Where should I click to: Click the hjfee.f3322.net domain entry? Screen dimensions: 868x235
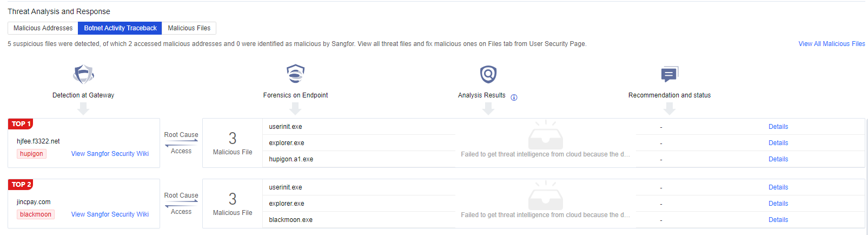pos(38,141)
